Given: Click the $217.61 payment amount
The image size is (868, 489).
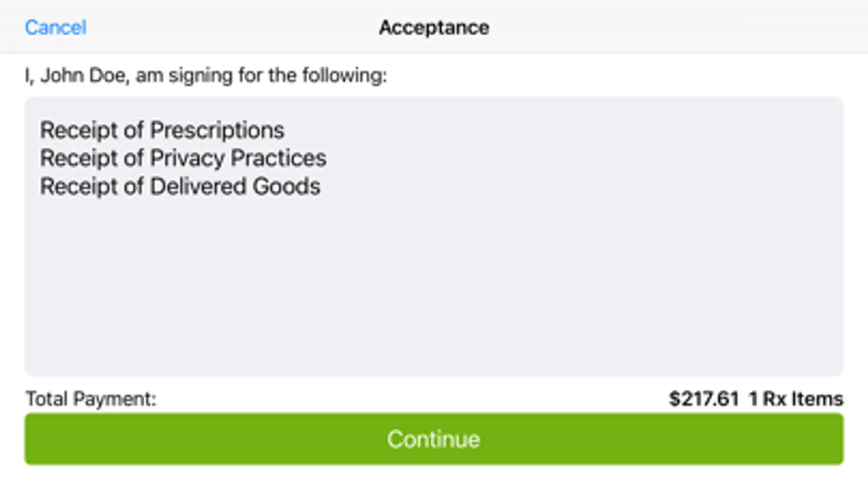Looking at the screenshot, I should (x=704, y=399).
